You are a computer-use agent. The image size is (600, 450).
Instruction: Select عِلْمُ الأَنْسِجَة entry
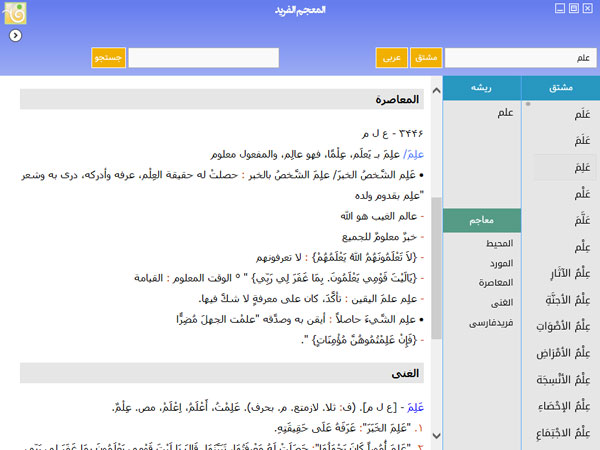pyautogui.click(x=563, y=380)
